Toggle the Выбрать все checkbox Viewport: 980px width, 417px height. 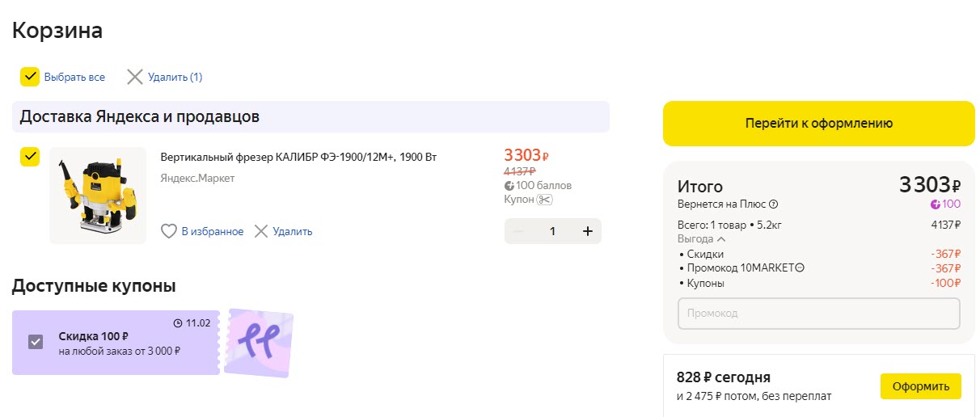click(30, 77)
